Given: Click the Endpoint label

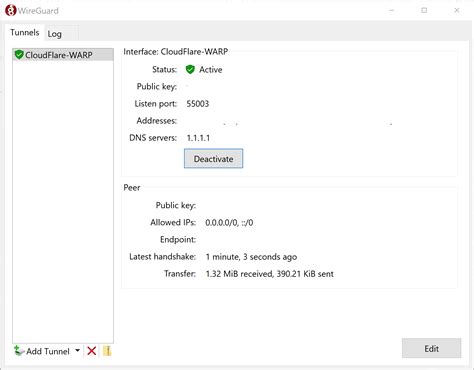Looking at the screenshot, I should (x=178, y=239).
